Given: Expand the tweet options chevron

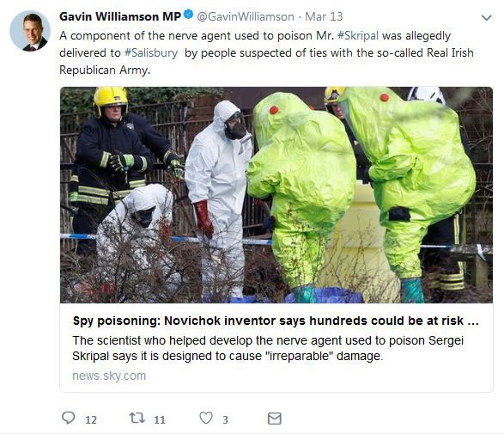Looking at the screenshot, I should click(487, 18).
